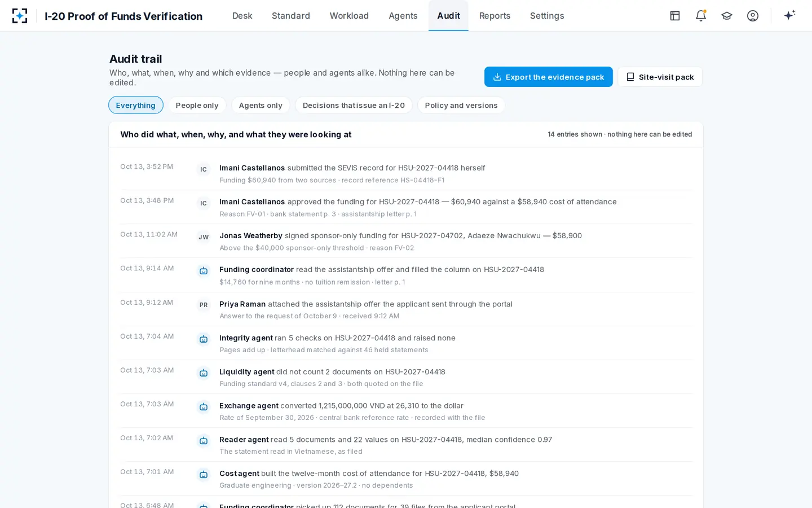Open the Settings tab
Screen dimensions: 812x508
[547, 16]
